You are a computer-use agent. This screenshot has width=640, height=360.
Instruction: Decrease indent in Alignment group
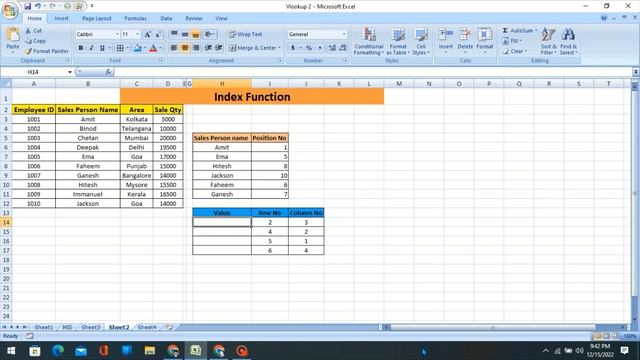pyautogui.click(x=208, y=48)
